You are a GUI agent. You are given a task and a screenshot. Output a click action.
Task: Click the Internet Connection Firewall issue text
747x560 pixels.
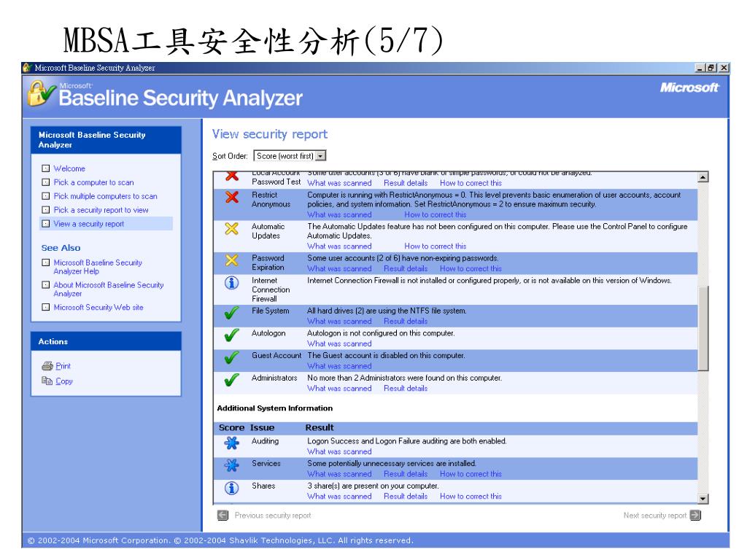pyautogui.click(x=271, y=289)
